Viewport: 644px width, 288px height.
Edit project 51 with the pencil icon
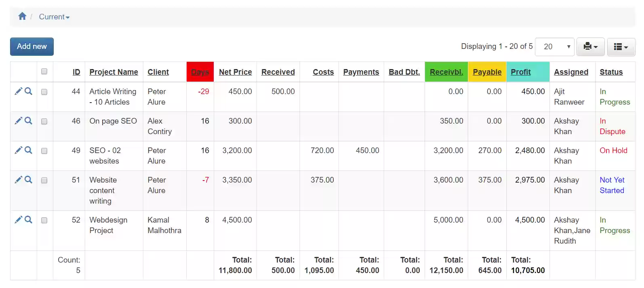tap(18, 180)
